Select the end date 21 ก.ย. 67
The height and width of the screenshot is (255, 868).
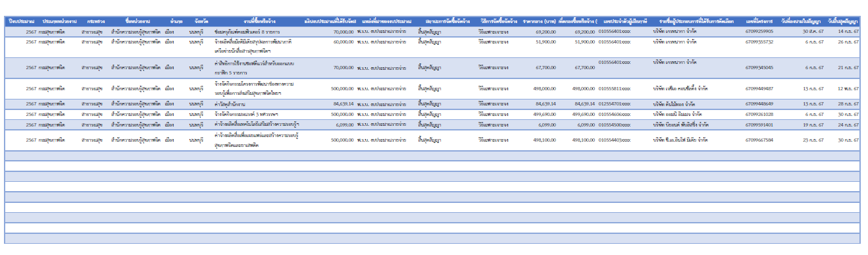[x=848, y=68]
